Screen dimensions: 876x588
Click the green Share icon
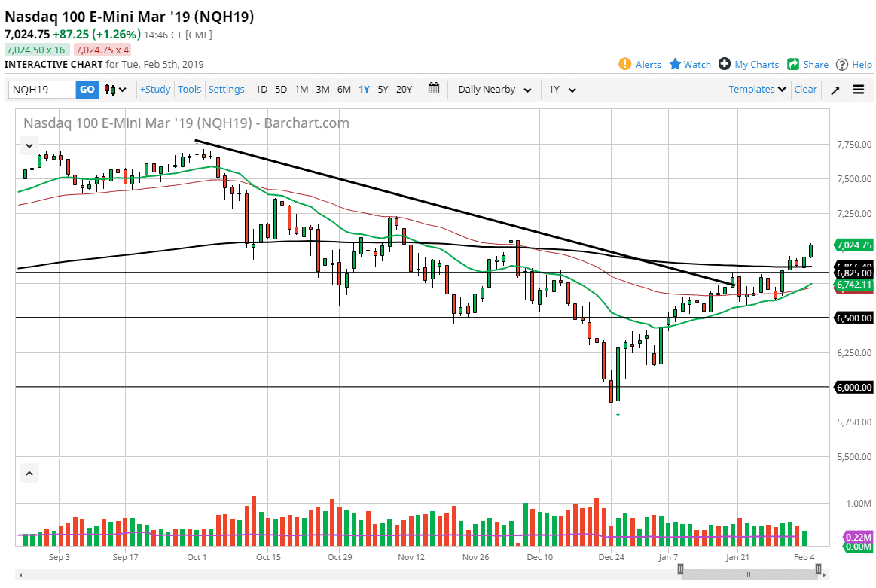pyautogui.click(x=793, y=64)
